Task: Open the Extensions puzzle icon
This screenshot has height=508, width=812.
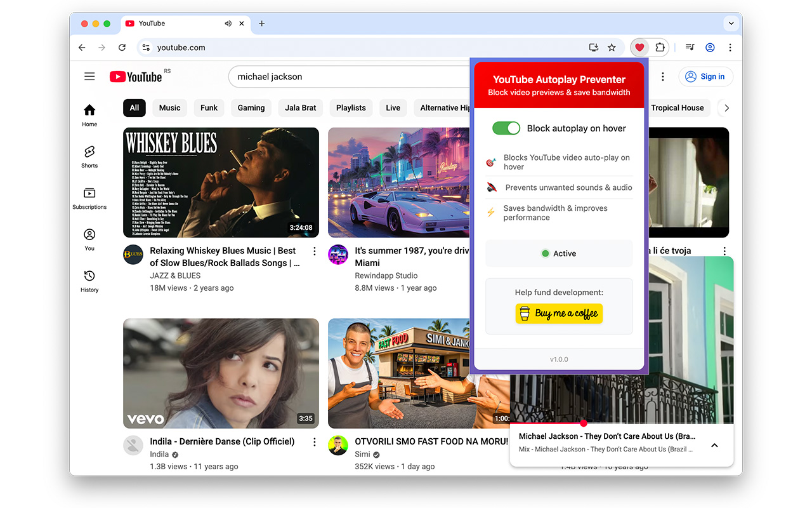Action: 660,48
